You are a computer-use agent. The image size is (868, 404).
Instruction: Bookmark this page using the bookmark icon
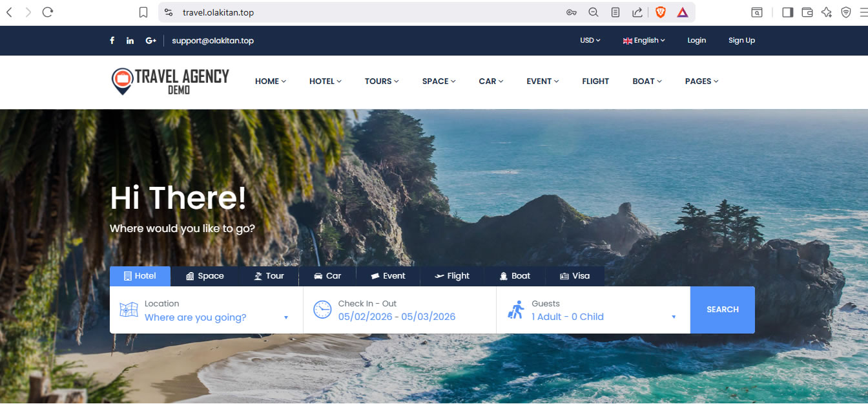click(143, 12)
